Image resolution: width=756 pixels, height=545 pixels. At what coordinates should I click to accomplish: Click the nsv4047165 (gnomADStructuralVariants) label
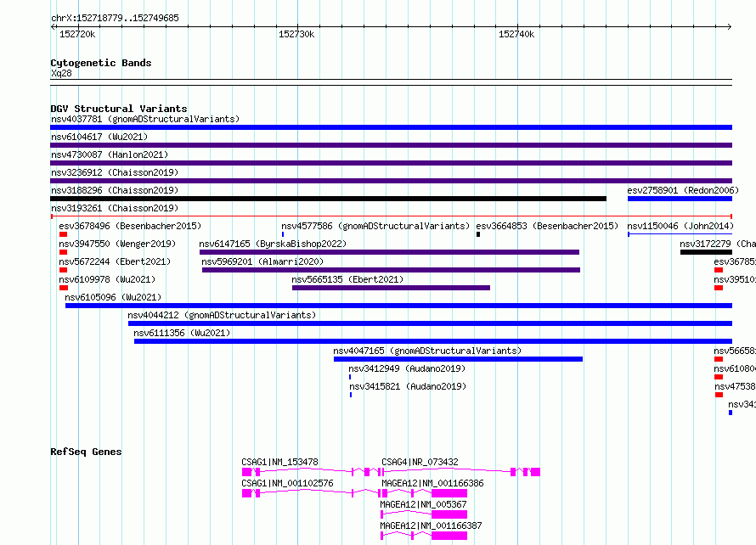coord(427,351)
